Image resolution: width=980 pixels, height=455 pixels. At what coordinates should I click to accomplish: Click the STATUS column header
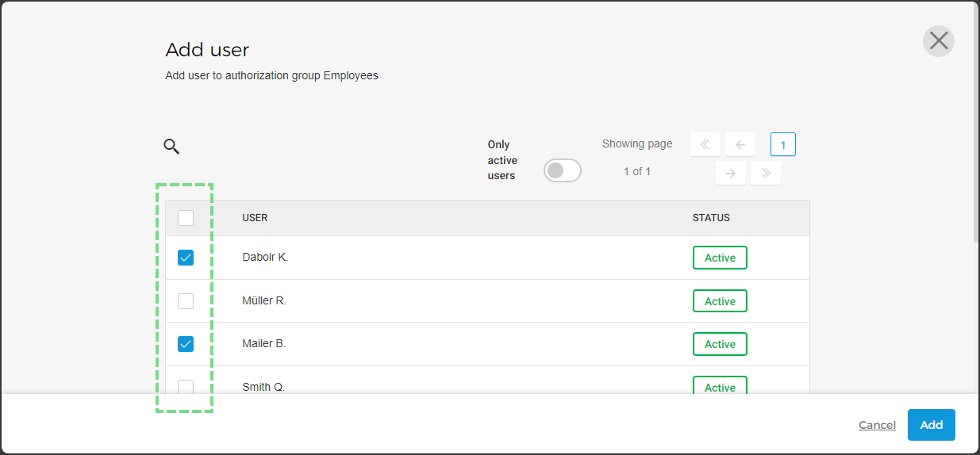(x=711, y=218)
